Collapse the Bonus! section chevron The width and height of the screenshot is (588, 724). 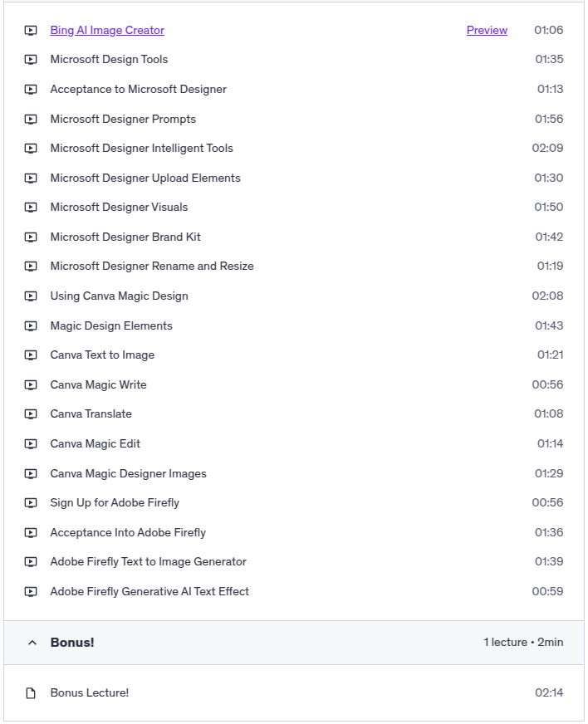[32, 643]
